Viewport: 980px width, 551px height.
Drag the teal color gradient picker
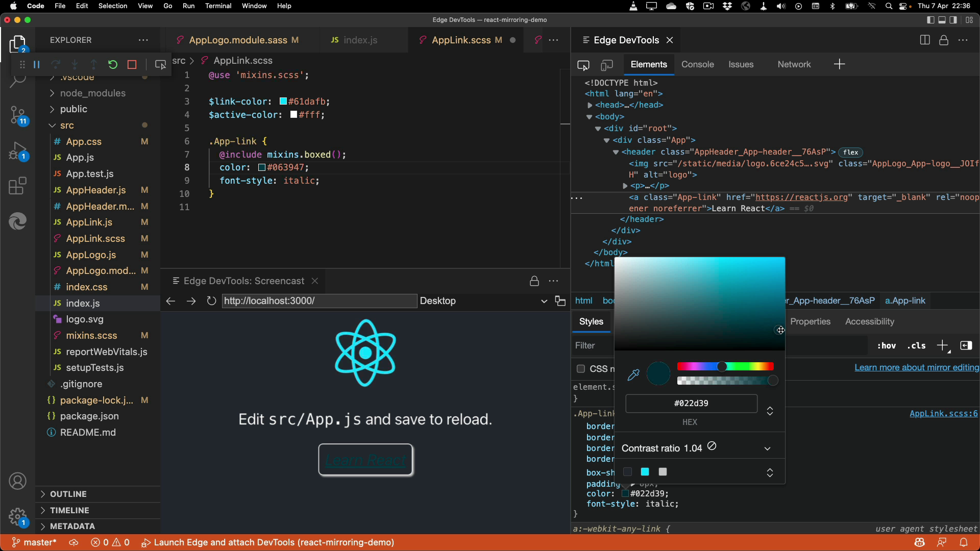pos(779,330)
